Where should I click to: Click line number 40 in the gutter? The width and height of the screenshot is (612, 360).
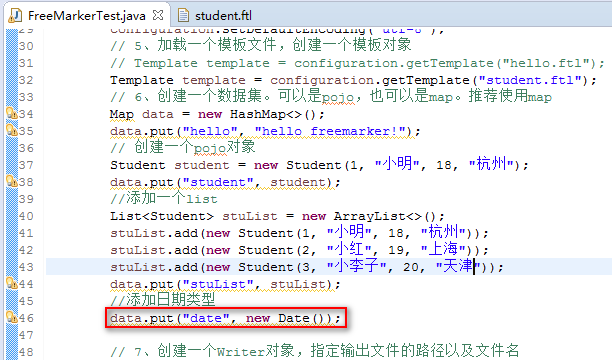click(x=26, y=216)
